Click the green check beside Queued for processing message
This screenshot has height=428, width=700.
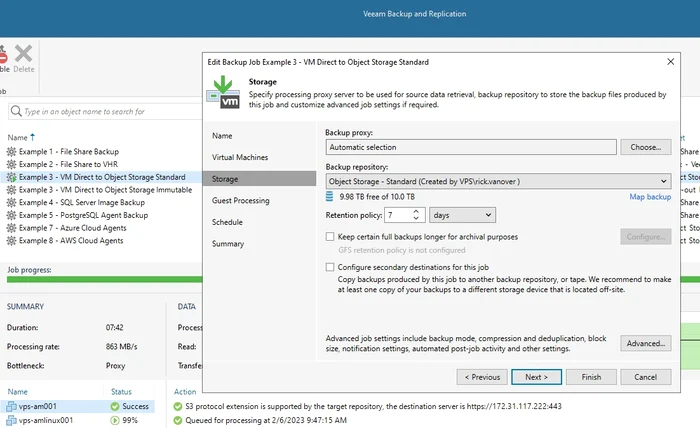click(178, 420)
